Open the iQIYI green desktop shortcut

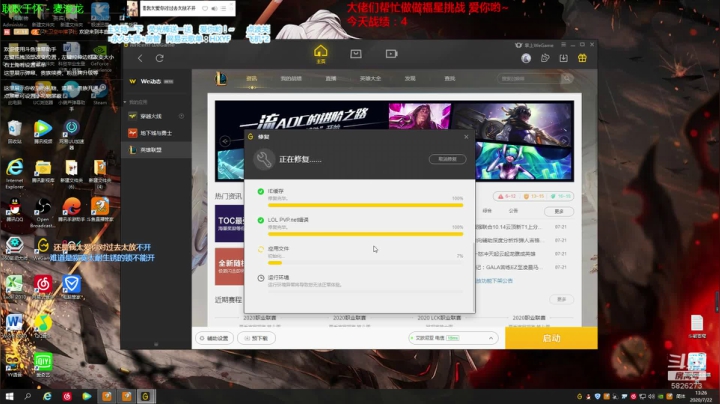click(43, 365)
